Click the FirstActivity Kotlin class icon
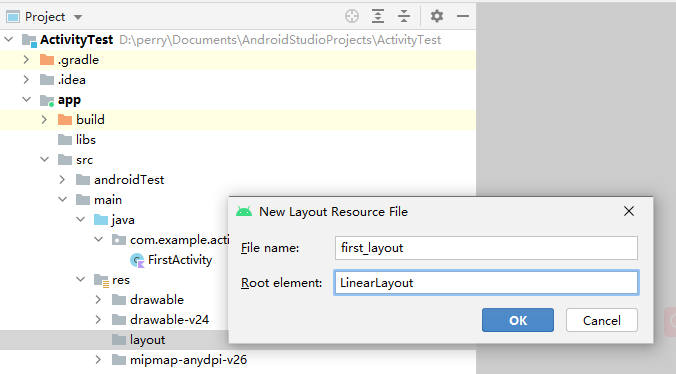Image resolution: width=676 pixels, height=374 pixels. pos(137,260)
